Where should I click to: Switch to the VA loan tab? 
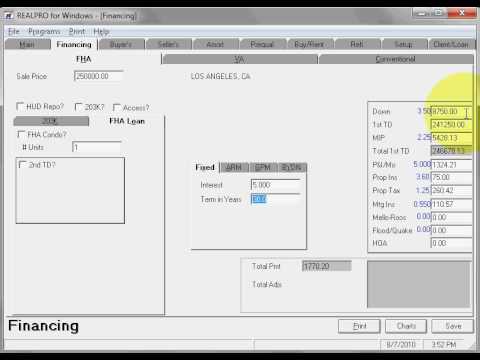239,59
